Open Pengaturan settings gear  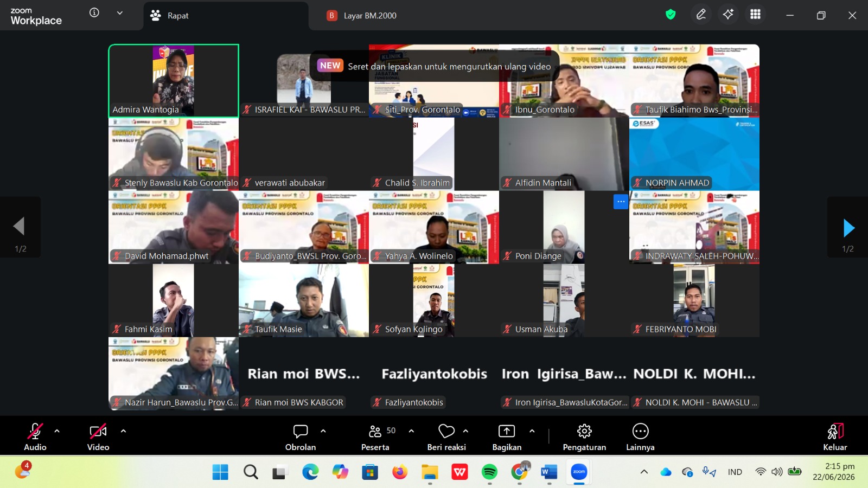point(584,437)
